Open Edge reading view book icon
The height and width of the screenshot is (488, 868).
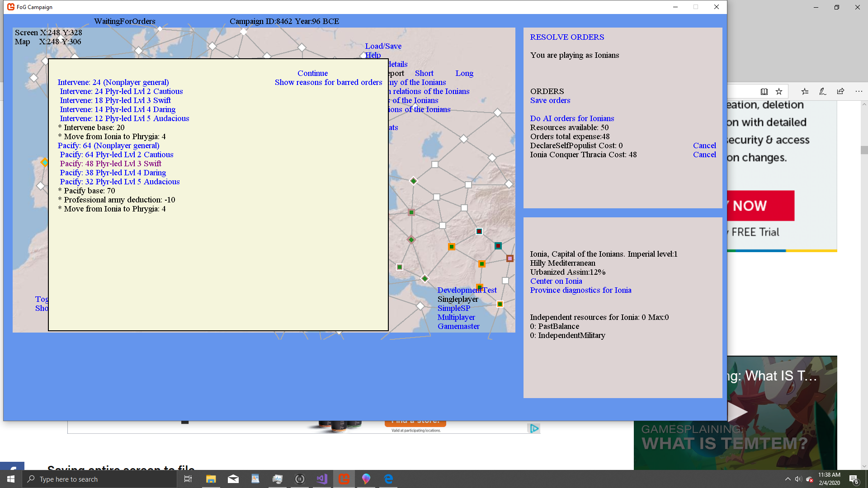click(764, 91)
